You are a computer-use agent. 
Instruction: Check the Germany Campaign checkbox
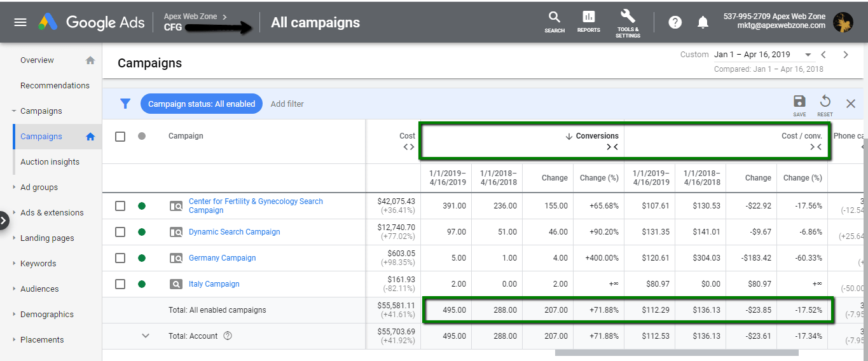(120, 258)
